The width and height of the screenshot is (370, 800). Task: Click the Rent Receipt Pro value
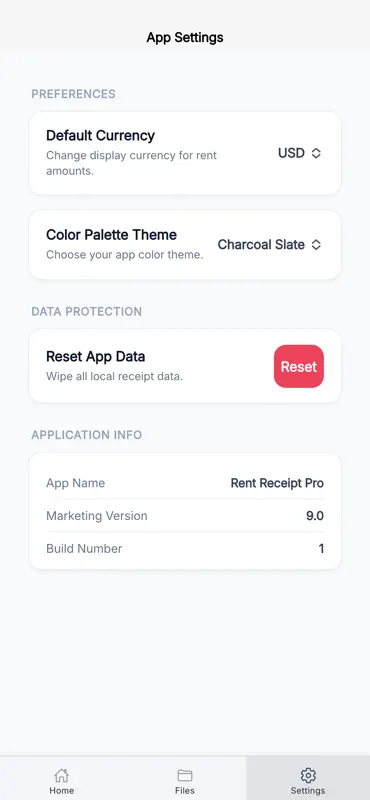pos(277,483)
